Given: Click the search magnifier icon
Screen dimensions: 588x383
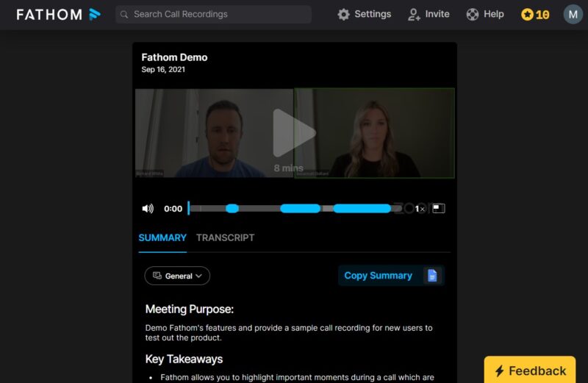Looking at the screenshot, I should tap(124, 15).
